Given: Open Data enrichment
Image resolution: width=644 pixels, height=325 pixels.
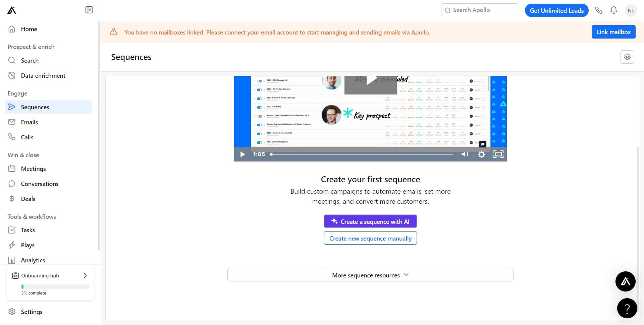Looking at the screenshot, I should tap(43, 75).
